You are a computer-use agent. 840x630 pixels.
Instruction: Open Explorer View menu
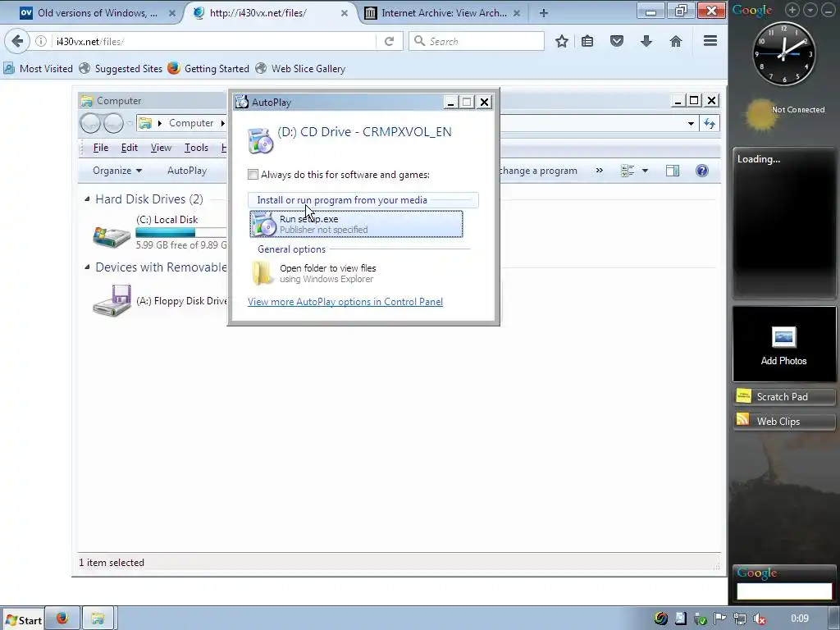click(161, 148)
